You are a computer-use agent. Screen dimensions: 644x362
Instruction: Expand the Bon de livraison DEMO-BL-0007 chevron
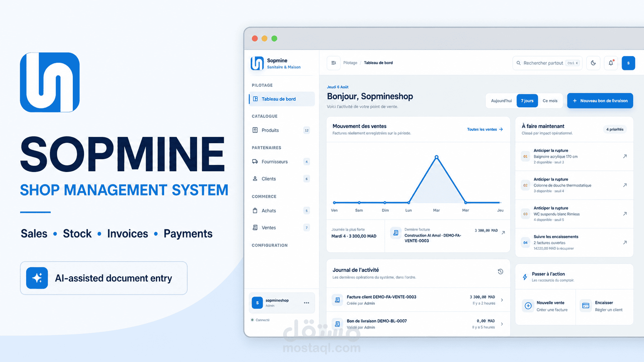[x=502, y=324]
